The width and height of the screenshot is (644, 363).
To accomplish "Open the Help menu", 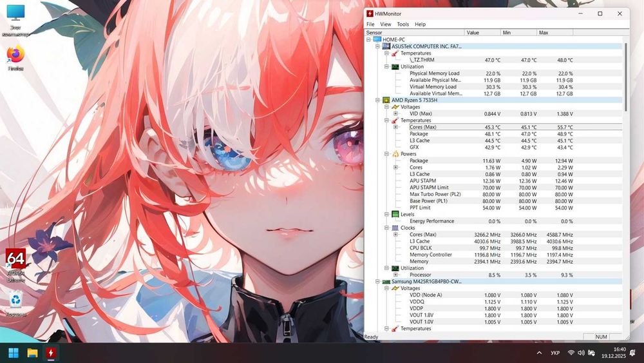I will 420,25.
